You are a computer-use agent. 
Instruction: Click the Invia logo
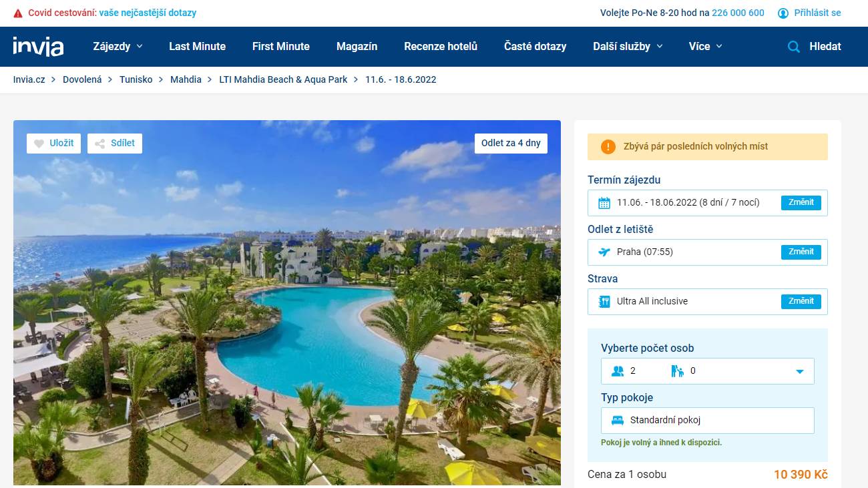click(x=38, y=47)
